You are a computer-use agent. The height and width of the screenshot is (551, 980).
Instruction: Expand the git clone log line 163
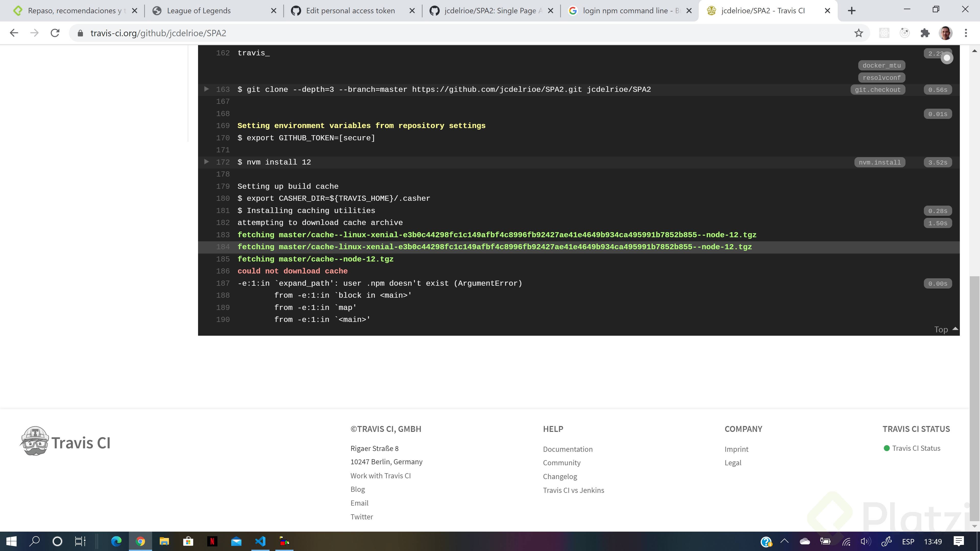(x=206, y=89)
